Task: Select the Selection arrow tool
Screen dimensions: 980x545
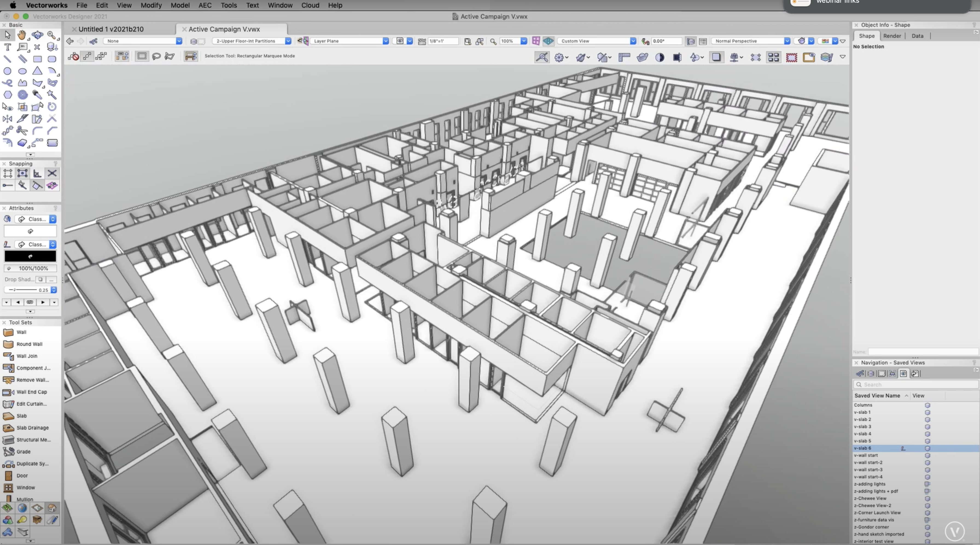Action: point(7,35)
